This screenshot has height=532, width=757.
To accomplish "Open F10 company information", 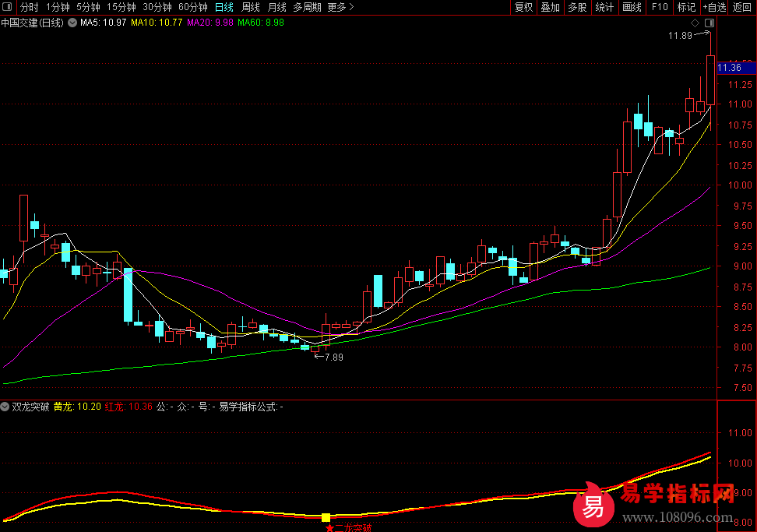I will pos(660,7).
